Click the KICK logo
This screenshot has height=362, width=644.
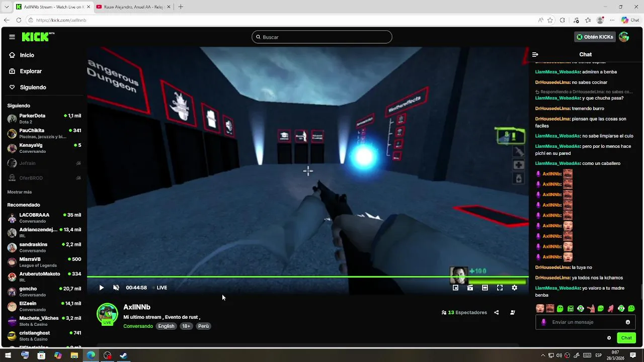coord(38,37)
